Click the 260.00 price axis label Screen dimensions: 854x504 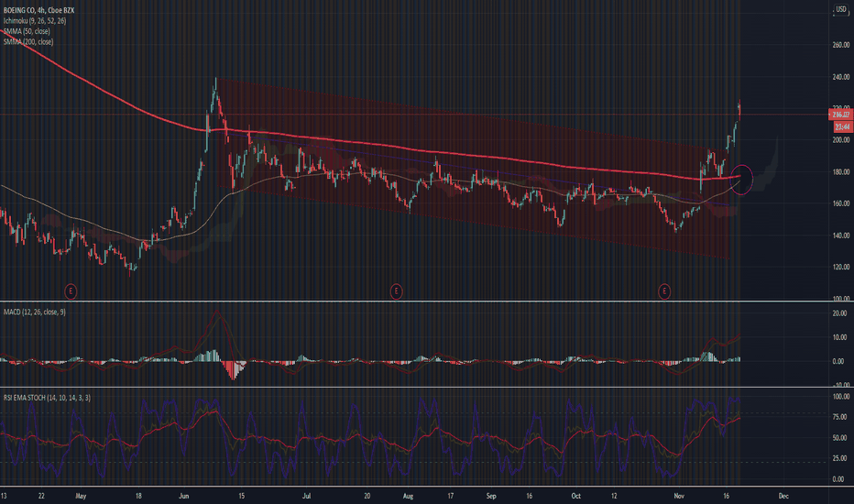coord(841,45)
